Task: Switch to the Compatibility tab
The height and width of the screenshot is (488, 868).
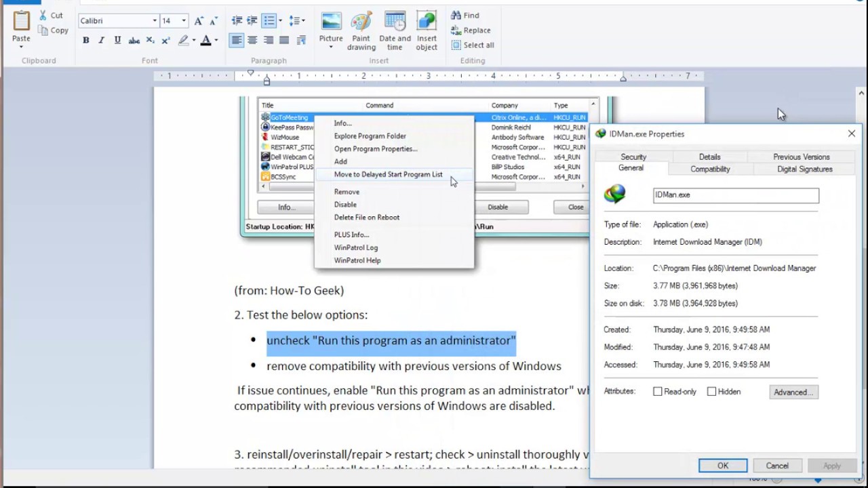Action: pos(710,169)
